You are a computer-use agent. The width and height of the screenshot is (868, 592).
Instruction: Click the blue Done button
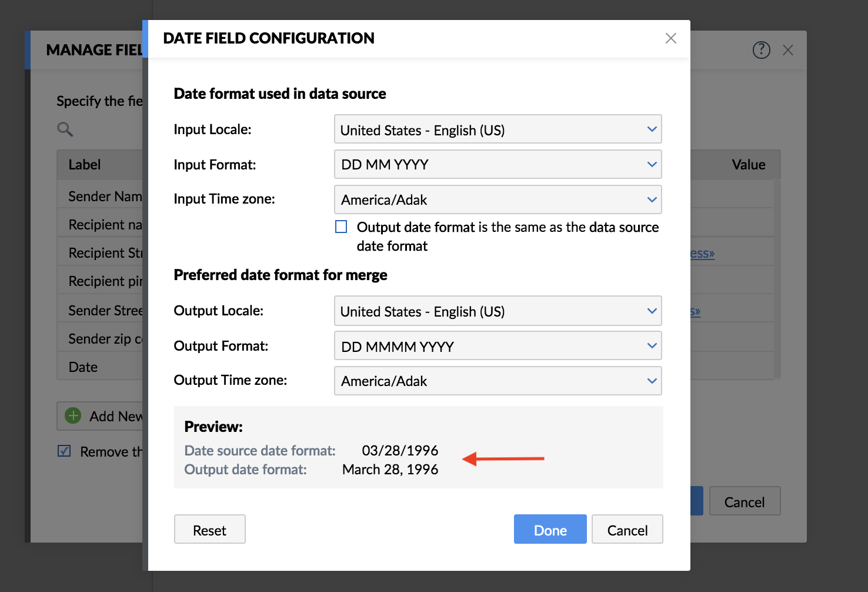click(550, 530)
